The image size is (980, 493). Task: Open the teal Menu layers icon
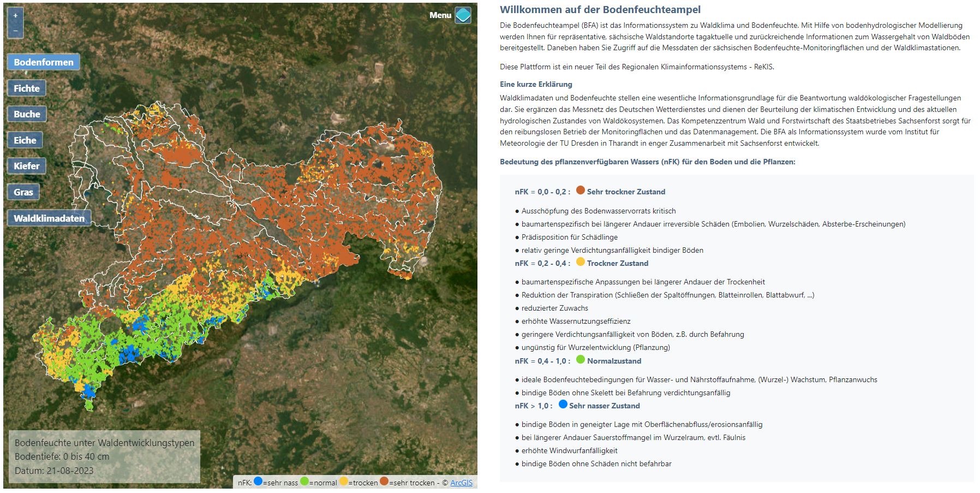[x=463, y=15]
